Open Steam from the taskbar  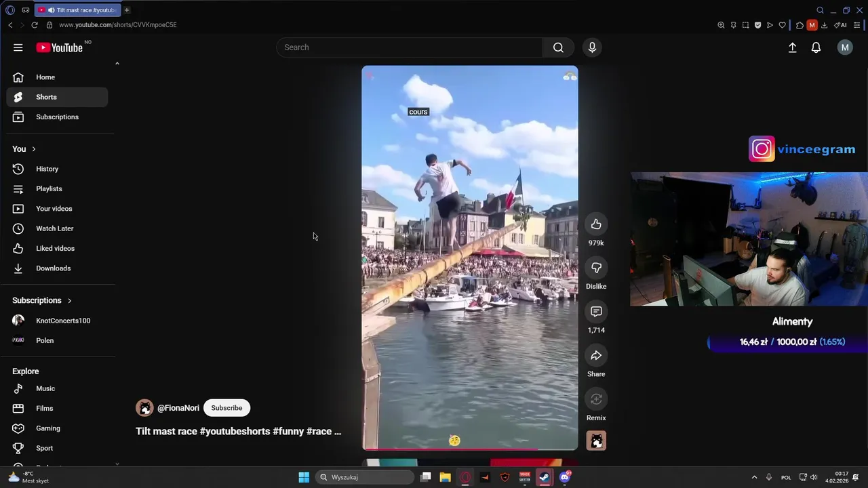545,477
